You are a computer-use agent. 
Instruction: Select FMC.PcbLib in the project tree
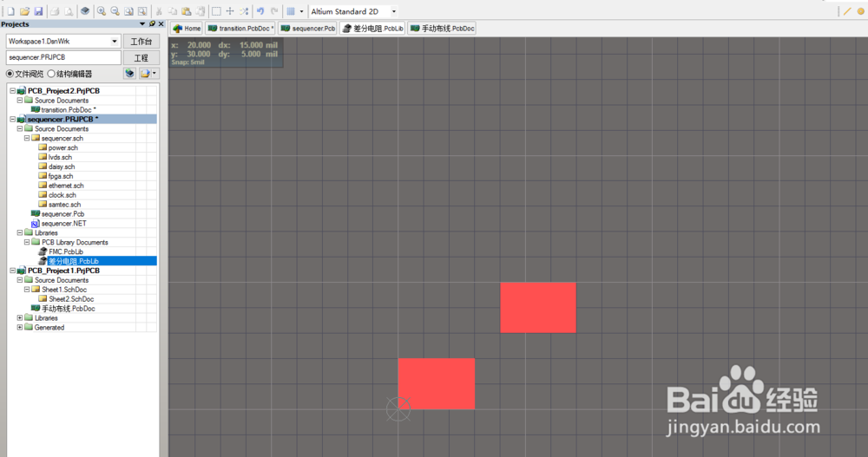pos(65,251)
